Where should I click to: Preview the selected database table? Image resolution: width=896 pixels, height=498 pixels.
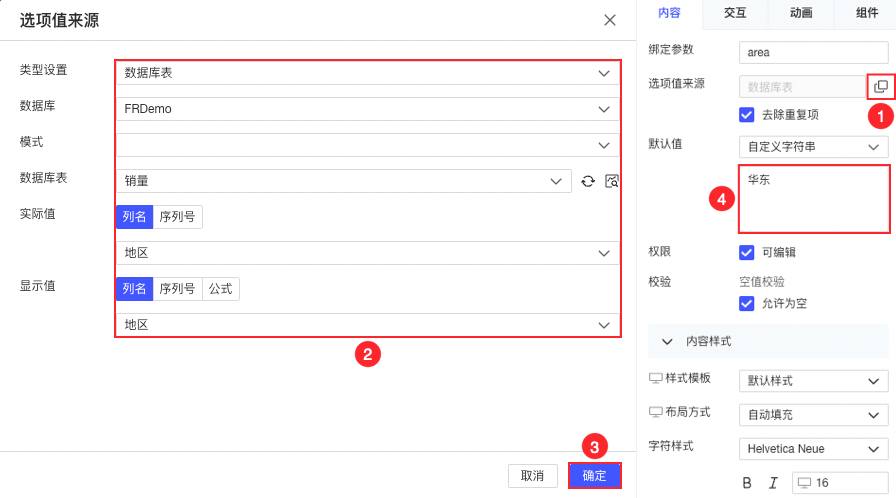[611, 181]
